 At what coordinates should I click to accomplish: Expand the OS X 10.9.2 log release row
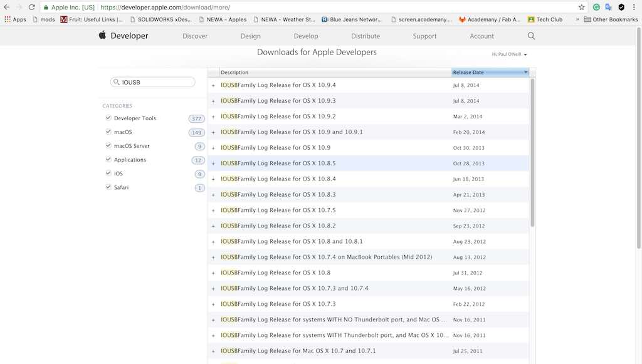pos(213,117)
